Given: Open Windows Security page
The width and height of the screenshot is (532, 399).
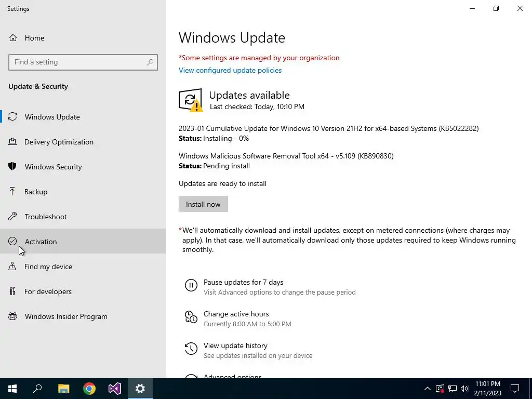Looking at the screenshot, I should point(83,167).
